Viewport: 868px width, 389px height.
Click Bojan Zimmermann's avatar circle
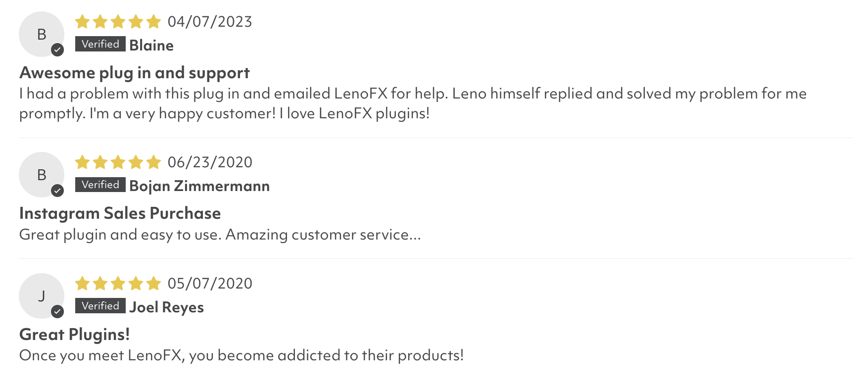coord(41,175)
